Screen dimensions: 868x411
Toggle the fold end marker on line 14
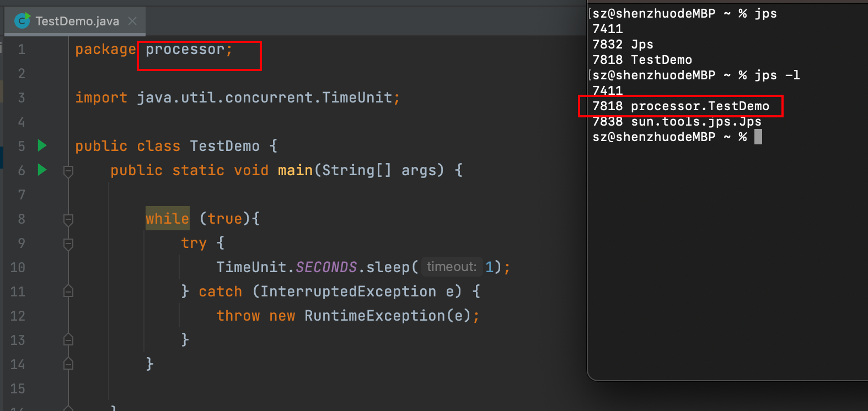pyautogui.click(x=68, y=364)
